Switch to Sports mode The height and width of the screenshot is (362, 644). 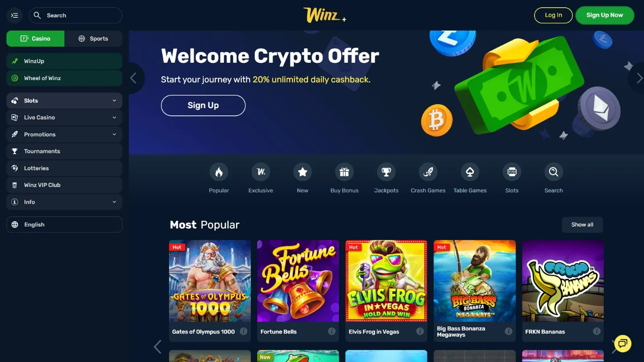point(93,39)
